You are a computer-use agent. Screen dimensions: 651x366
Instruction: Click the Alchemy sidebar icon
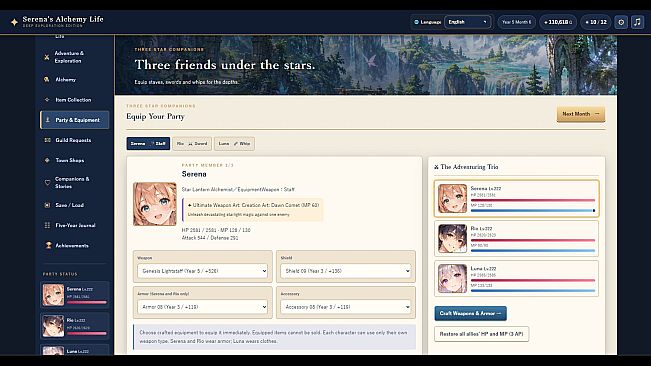pyautogui.click(x=46, y=79)
